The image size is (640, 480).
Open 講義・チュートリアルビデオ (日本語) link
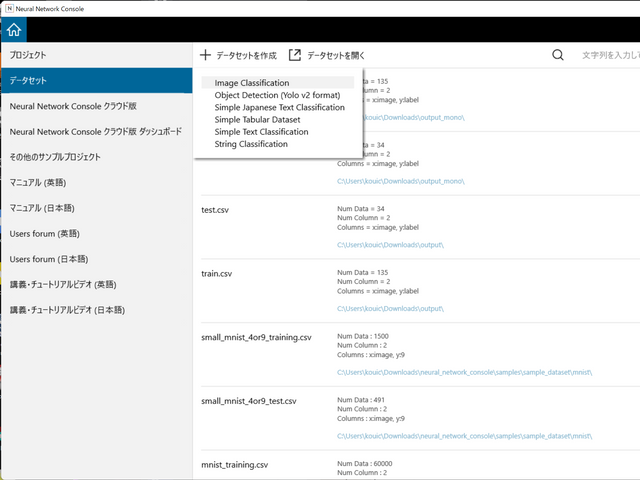coord(97,310)
